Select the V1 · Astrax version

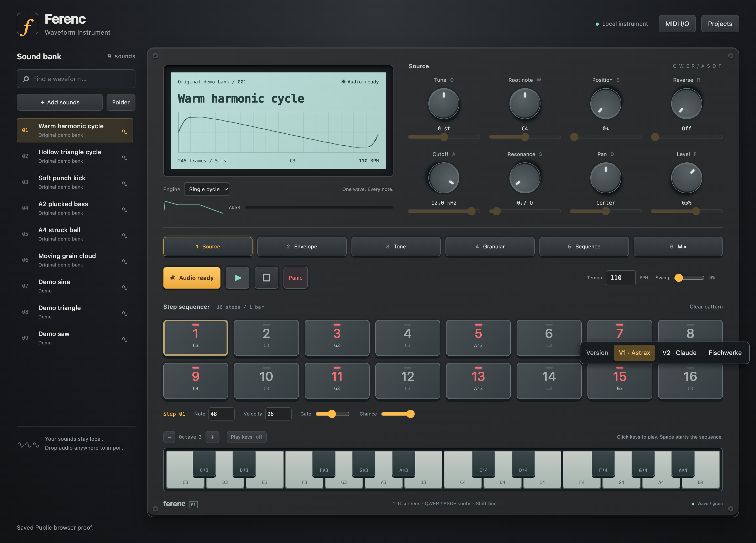pos(634,353)
